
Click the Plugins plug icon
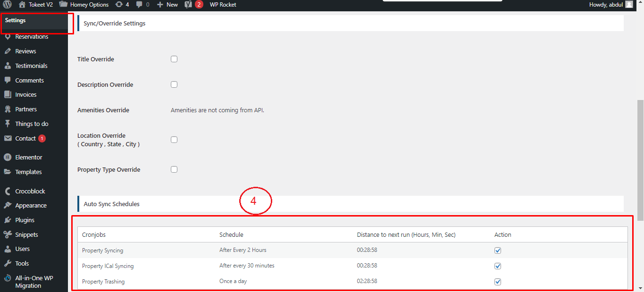[8, 220]
